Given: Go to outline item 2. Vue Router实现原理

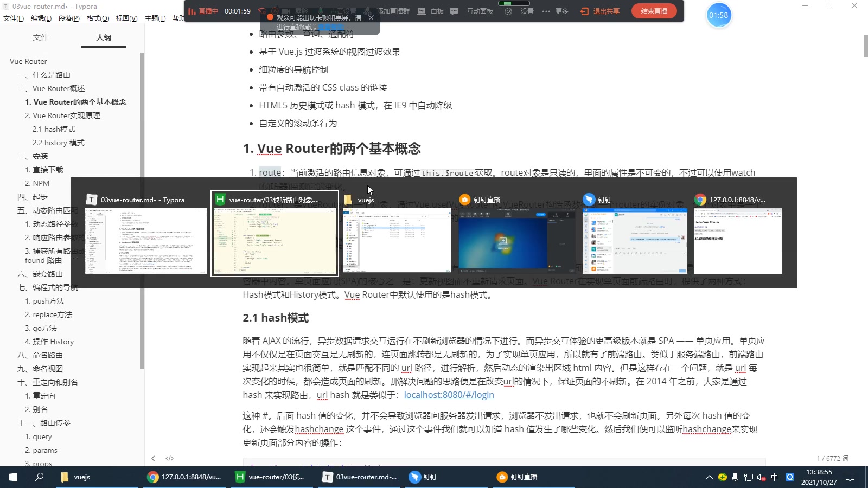Looking at the screenshot, I should (62, 115).
